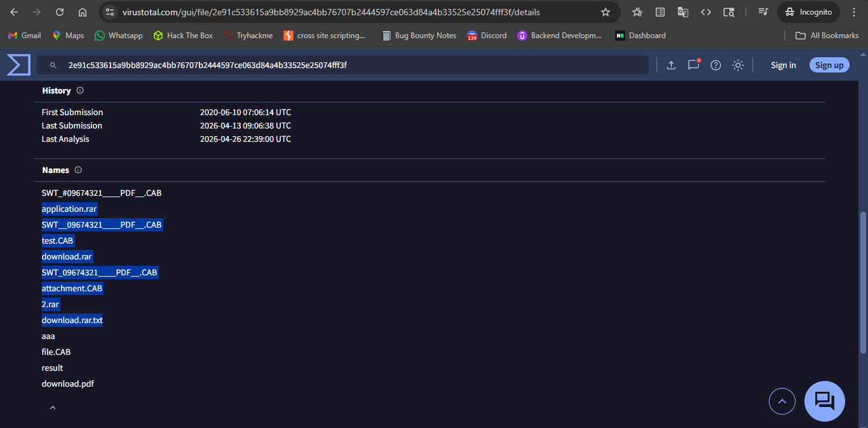Click the Sign in link
This screenshot has width=868, height=428.
[783, 65]
